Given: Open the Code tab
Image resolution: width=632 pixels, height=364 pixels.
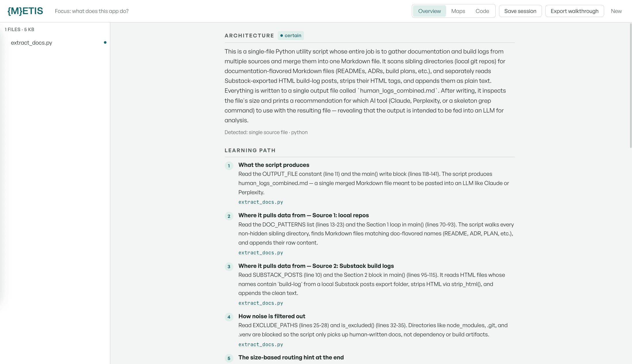Looking at the screenshot, I should tap(482, 11).
